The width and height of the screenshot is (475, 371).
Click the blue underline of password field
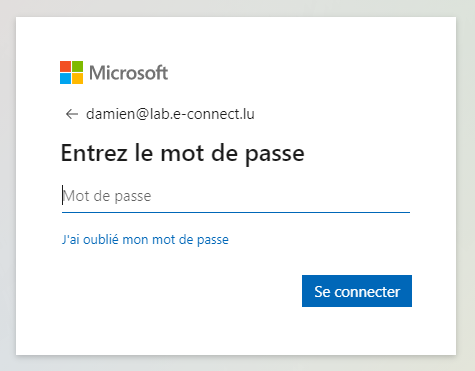236,212
